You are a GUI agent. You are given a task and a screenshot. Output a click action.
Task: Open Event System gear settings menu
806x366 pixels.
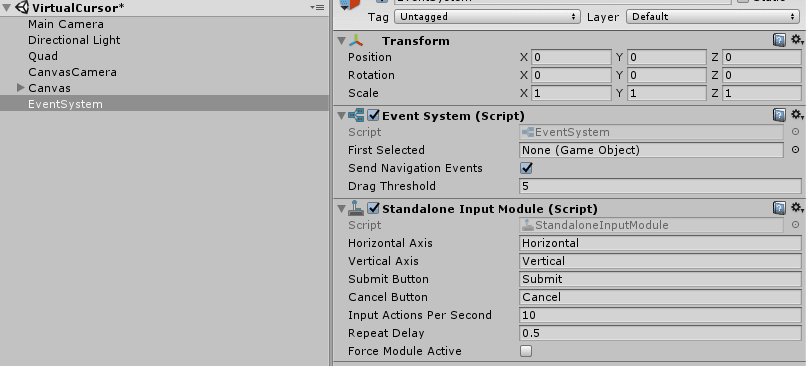tap(797, 115)
